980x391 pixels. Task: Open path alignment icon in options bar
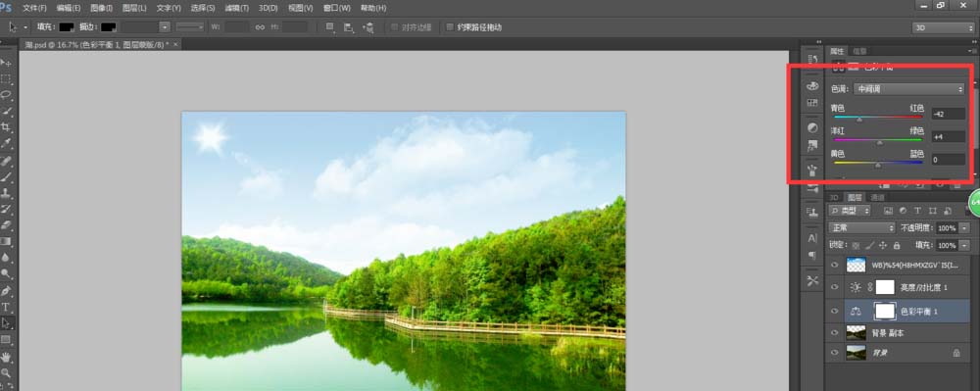pyautogui.click(x=349, y=27)
